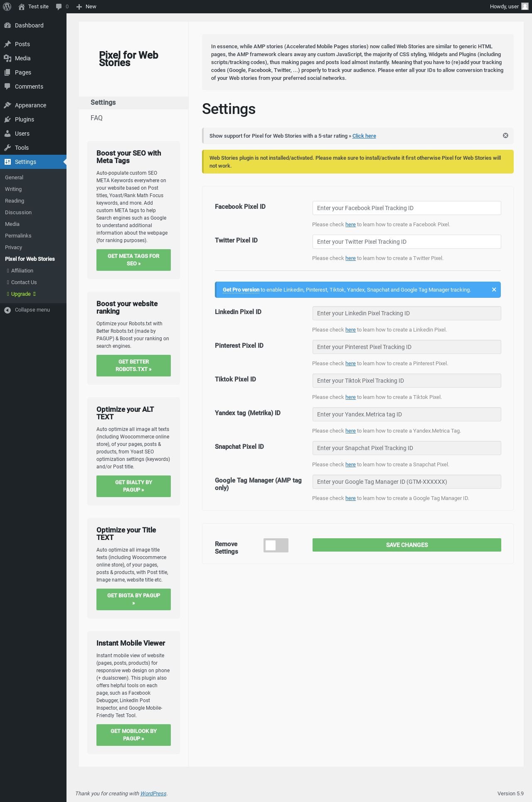Click Get Bialty by Pagup button
Image resolution: width=532 pixels, height=802 pixels.
pos(133,486)
